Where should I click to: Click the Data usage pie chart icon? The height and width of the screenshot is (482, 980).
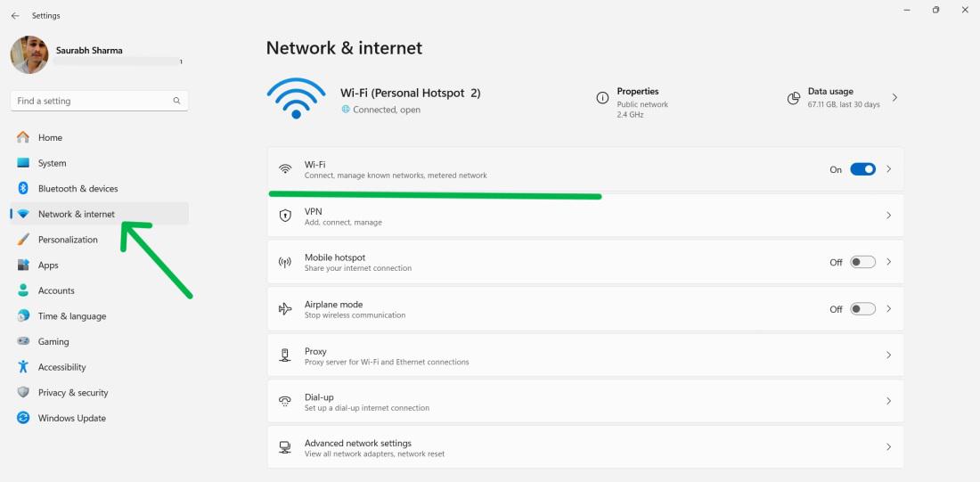point(793,98)
